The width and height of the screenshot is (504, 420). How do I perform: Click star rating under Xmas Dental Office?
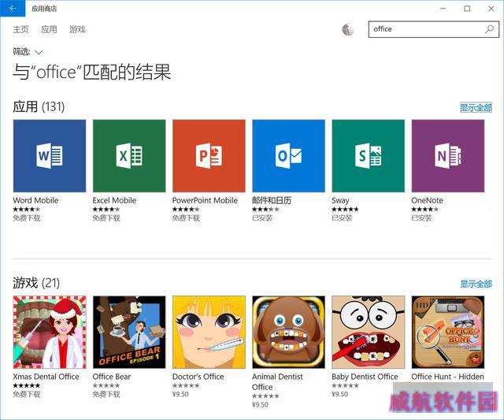27,385
